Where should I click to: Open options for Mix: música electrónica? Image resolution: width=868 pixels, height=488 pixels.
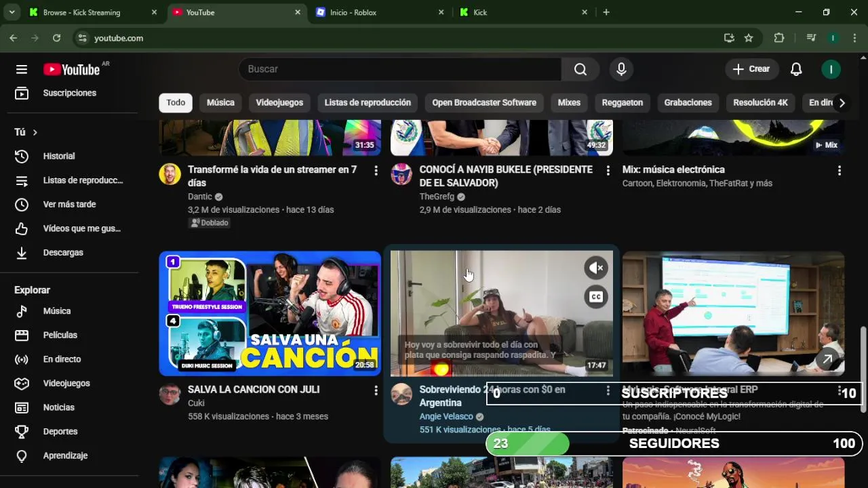click(x=840, y=171)
